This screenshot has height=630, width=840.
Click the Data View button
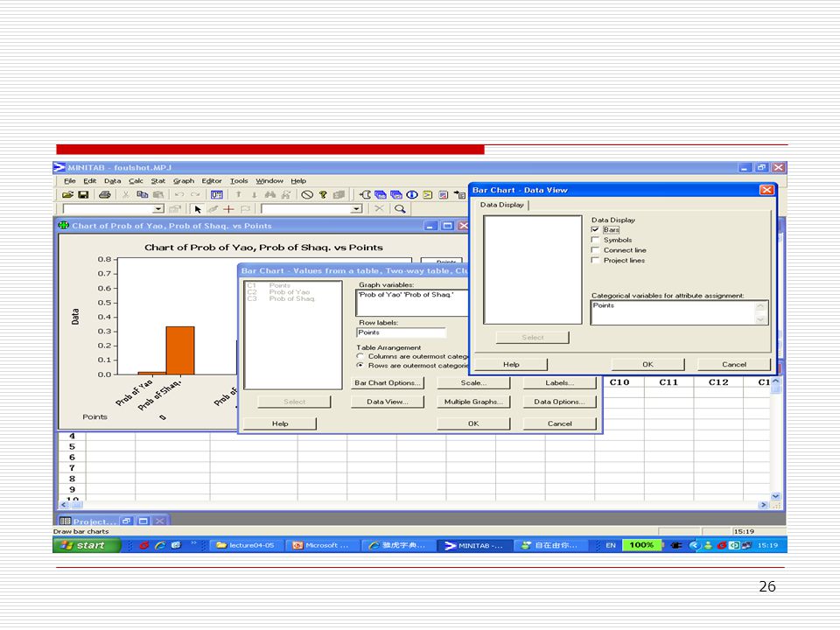(388, 402)
